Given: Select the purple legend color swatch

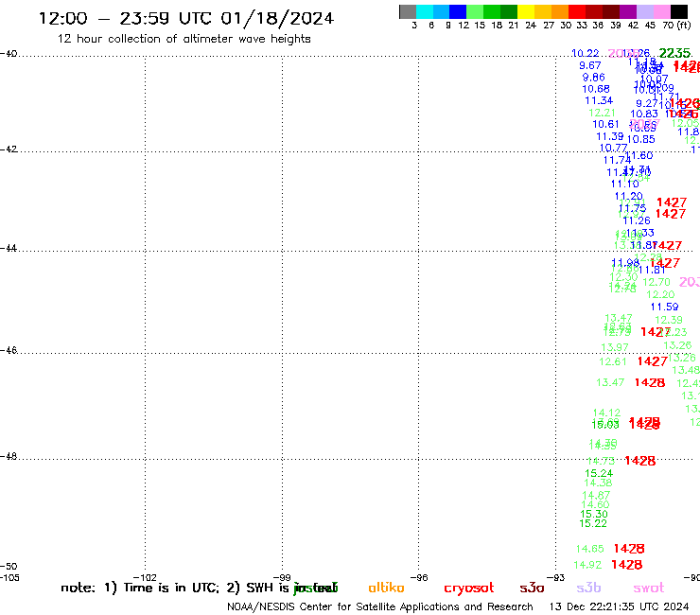Looking at the screenshot, I should (628, 11).
